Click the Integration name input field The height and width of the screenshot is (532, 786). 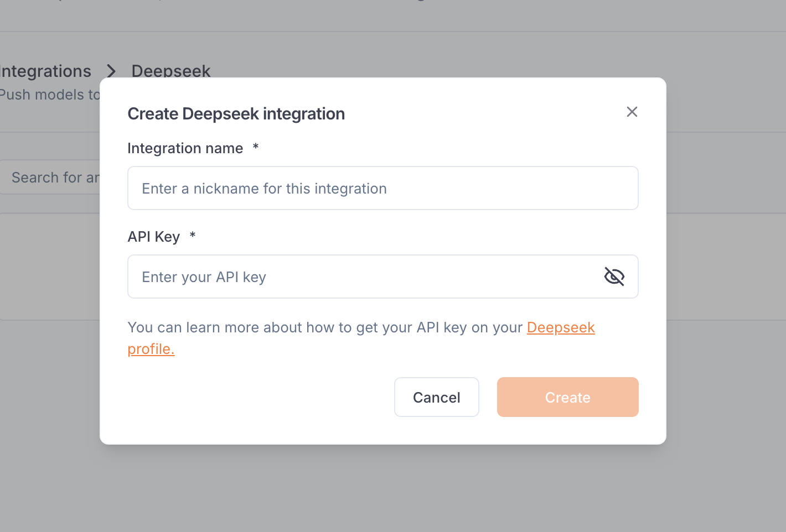(382, 189)
